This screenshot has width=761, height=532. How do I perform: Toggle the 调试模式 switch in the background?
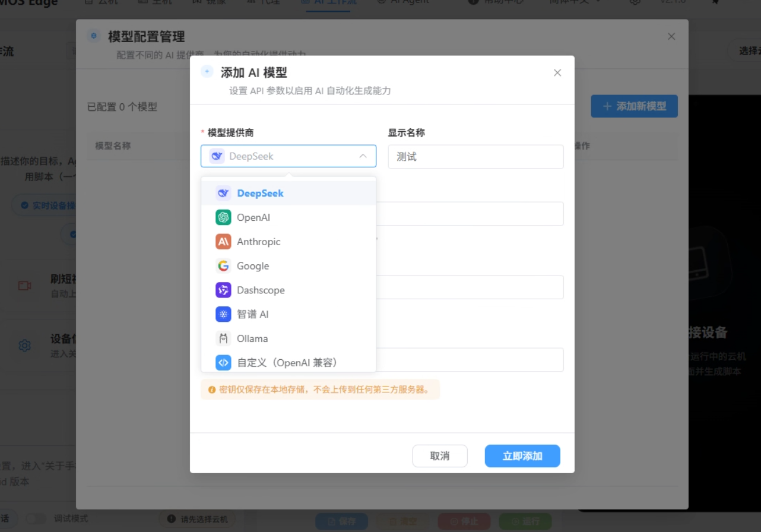35,518
